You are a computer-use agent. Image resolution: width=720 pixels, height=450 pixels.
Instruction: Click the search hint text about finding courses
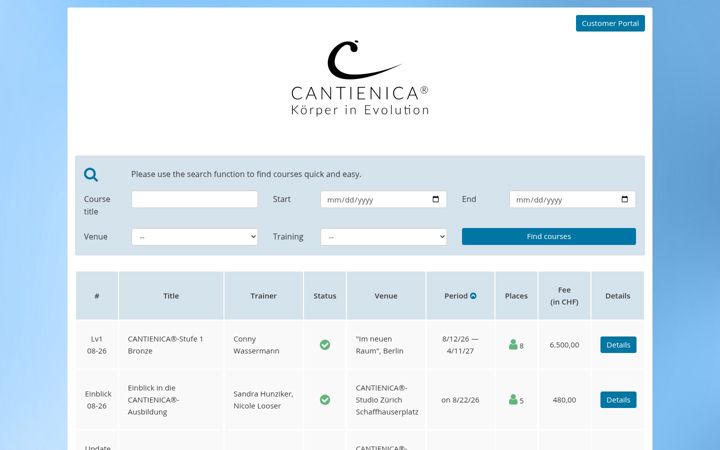point(246,174)
